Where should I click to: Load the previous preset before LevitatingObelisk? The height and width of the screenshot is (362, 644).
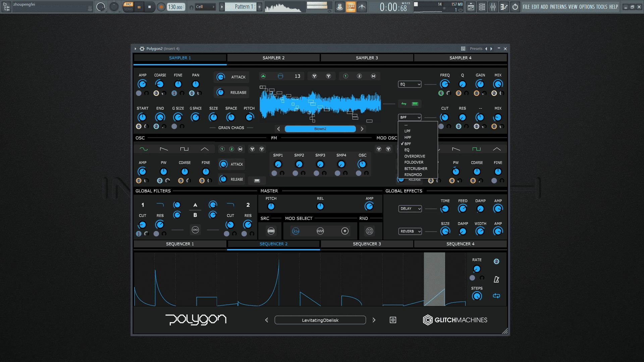[x=267, y=320]
